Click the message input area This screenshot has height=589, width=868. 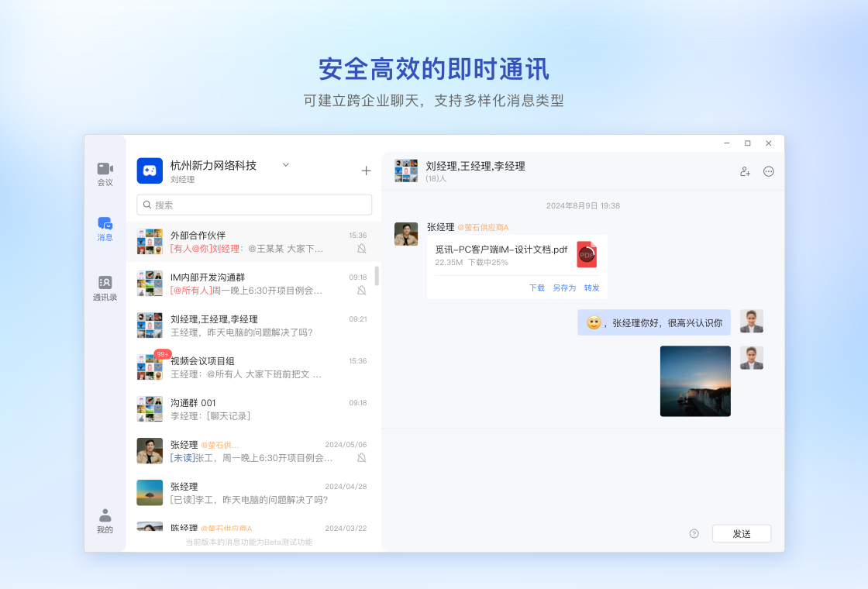(583, 476)
